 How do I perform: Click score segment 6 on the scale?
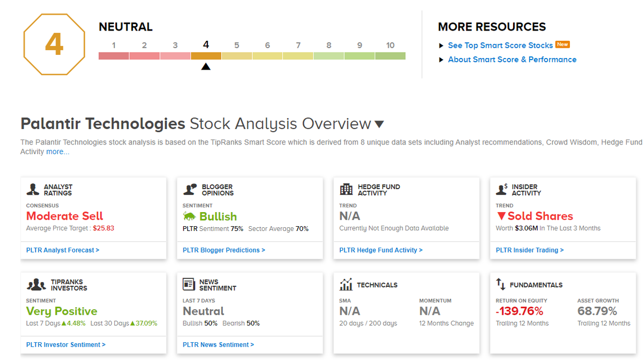tap(267, 56)
